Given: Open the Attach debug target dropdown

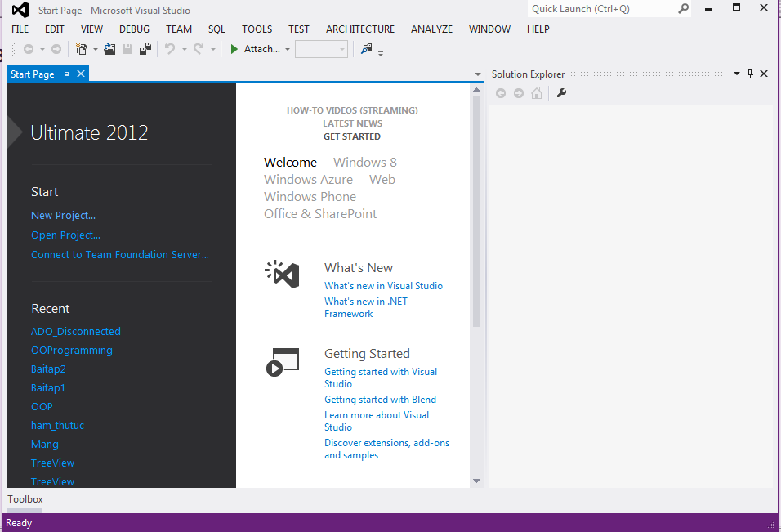Looking at the screenshot, I should point(288,49).
